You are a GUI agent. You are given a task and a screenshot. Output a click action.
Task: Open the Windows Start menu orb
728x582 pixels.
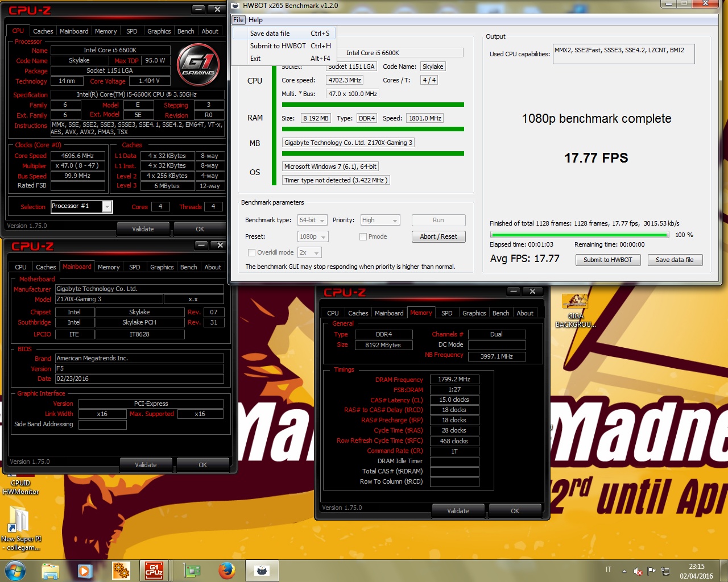(15, 571)
